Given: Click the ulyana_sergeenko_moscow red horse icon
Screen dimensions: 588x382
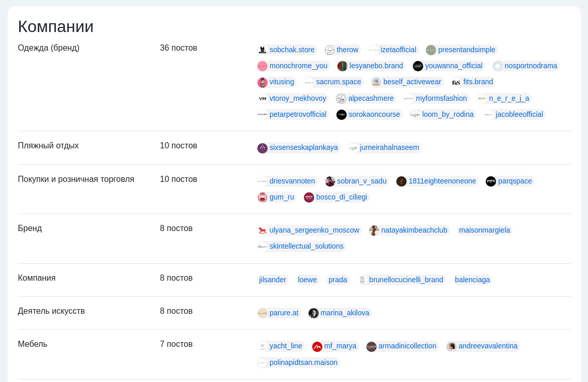Looking at the screenshot, I should pos(262,231).
